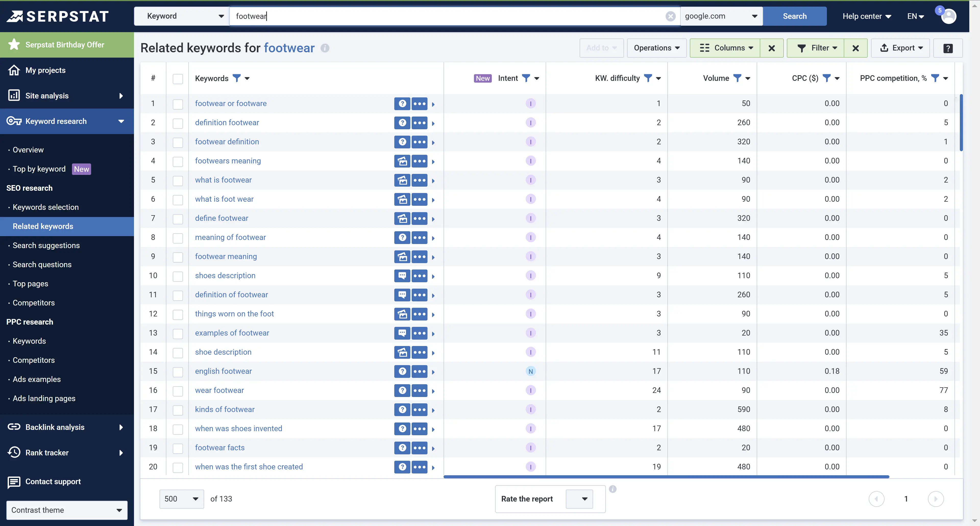Screen dimensions: 980x526
Task: Open three-dot menu for what is footwear
Action: (x=420, y=180)
